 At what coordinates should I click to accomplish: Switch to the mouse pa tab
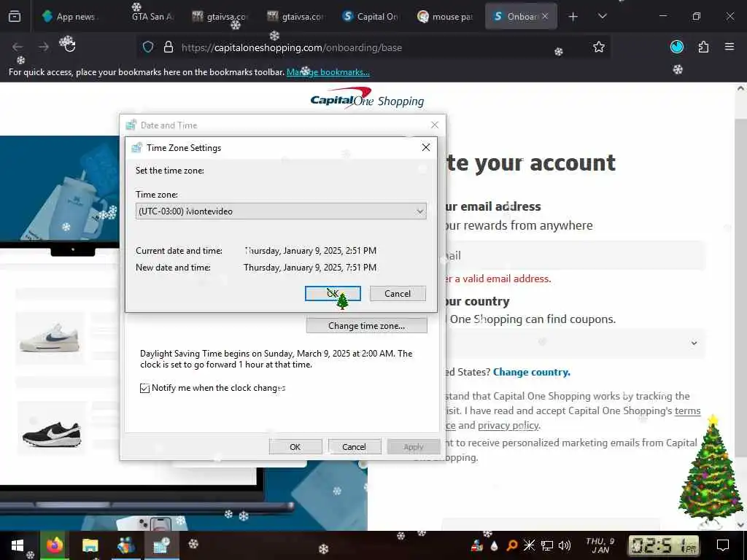446,16
